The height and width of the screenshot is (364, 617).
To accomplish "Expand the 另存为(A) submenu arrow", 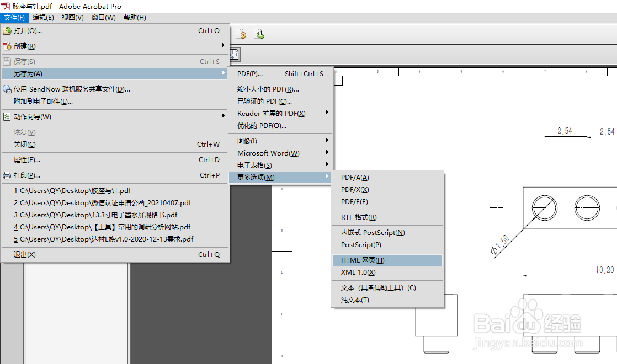I will coord(223,73).
